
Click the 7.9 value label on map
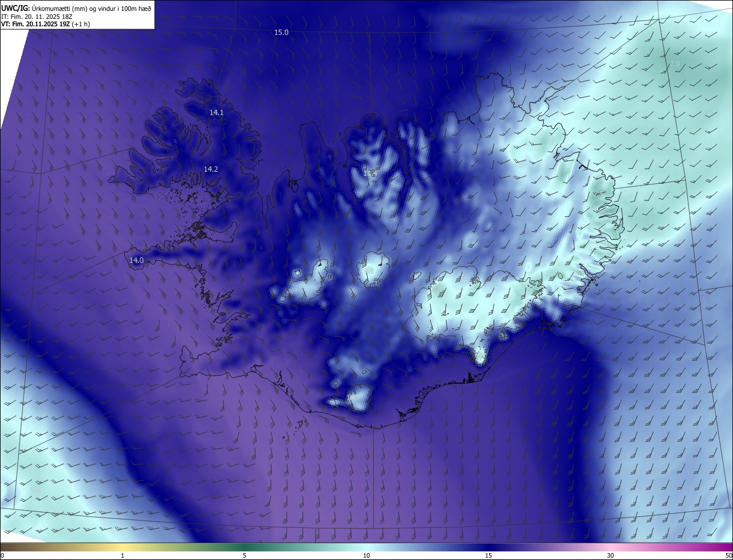click(674, 64)
